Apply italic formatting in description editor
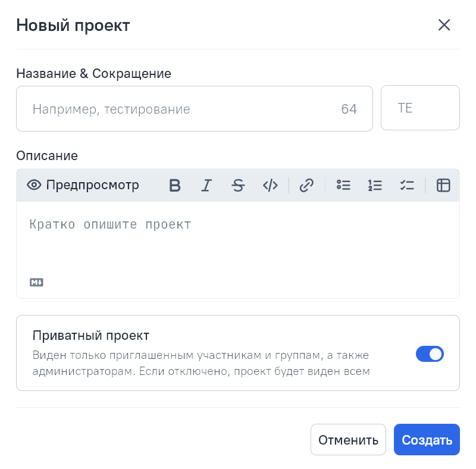This screenshot has width=476, height=469. (206, 186)
